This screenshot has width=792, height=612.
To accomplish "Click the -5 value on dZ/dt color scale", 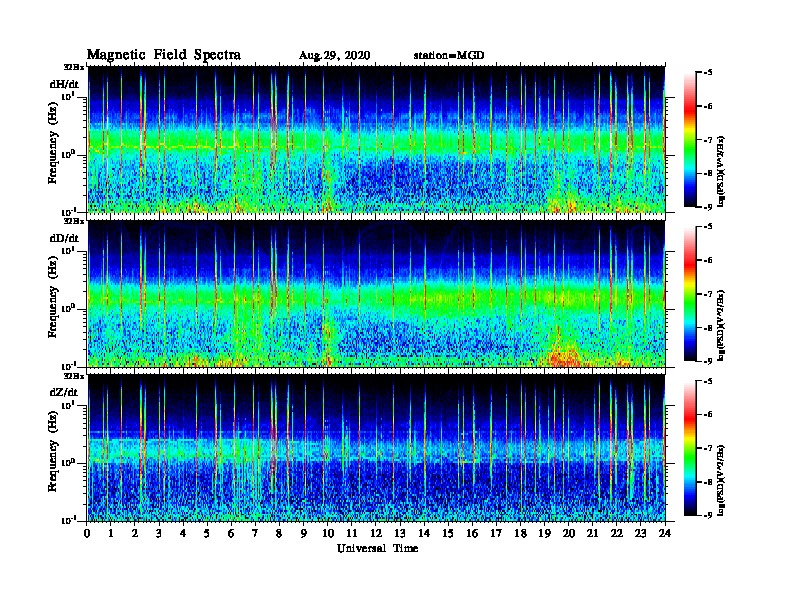I will coord(708,381).
